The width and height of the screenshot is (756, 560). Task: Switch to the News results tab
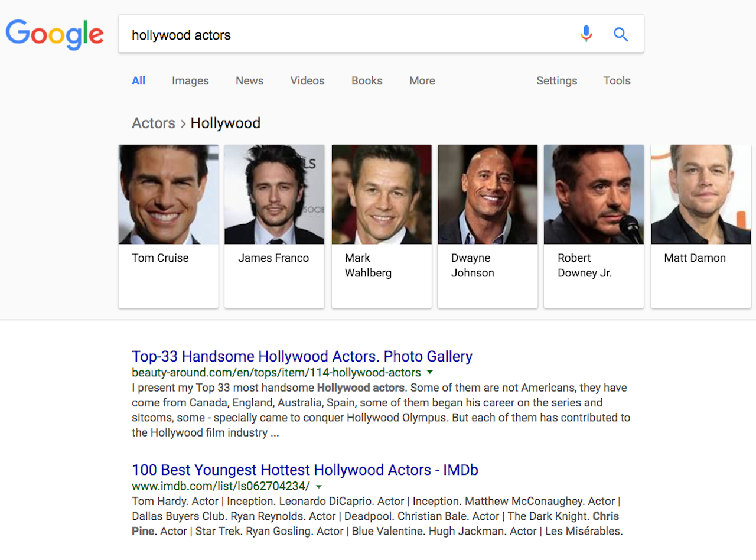click(x=249, y=80)
